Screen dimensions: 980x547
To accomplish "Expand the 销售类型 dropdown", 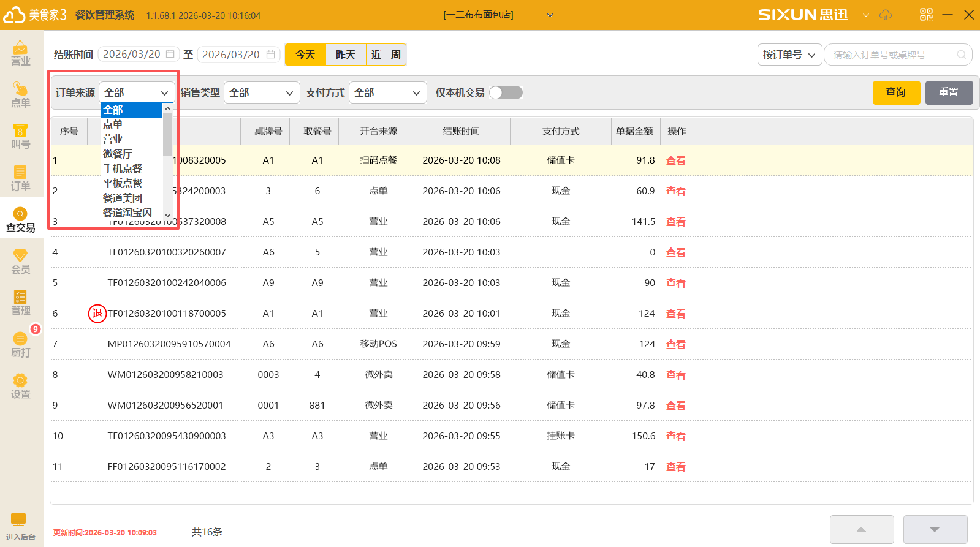I will (x=262, y=92).
